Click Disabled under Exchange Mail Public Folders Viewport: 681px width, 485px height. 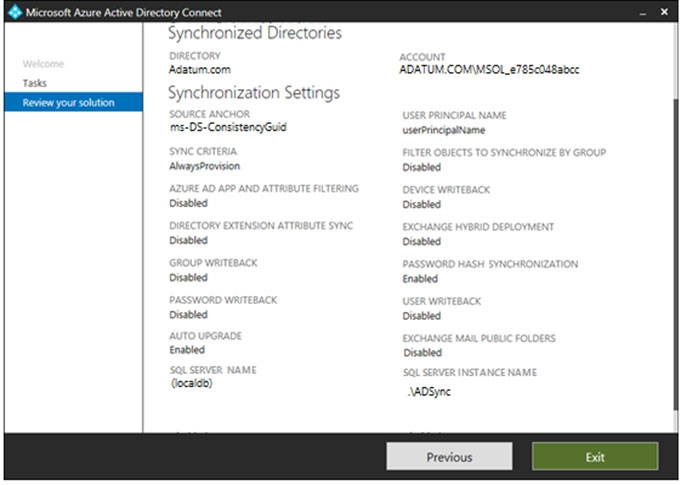tap(423, 353)
